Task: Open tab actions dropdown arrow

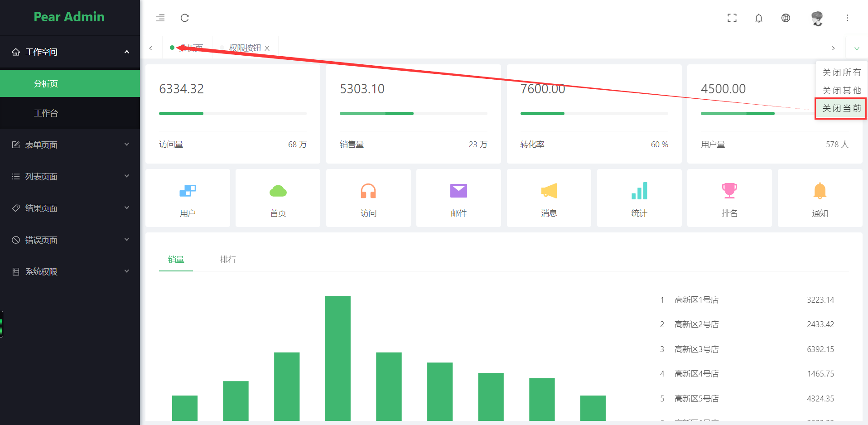Action: [857, 48]
